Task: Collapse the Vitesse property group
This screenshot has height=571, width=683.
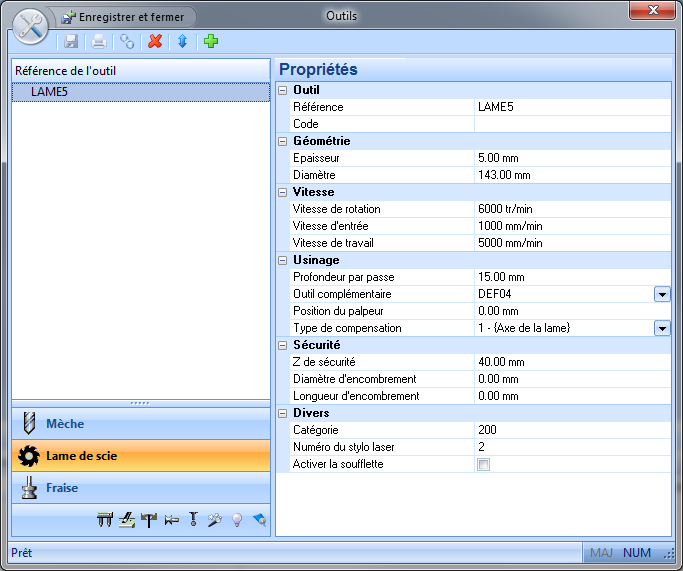Action: click(x=283, y=192)
